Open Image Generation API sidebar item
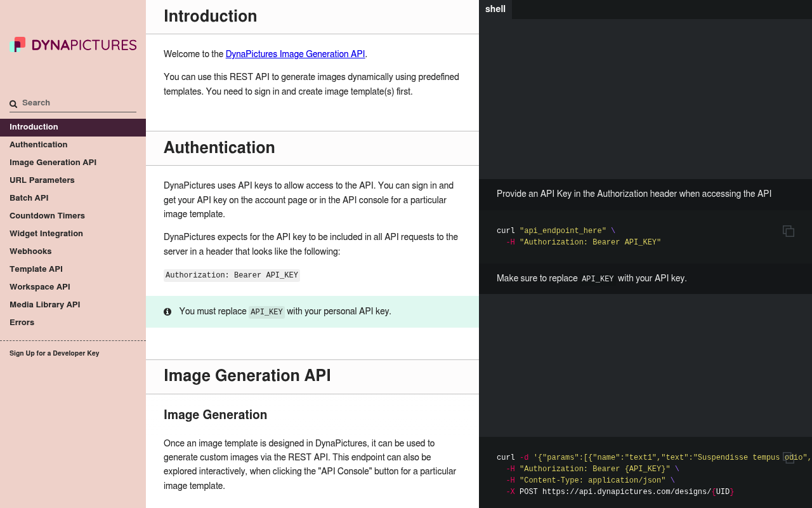812x508 pixels. coord(73,163)
